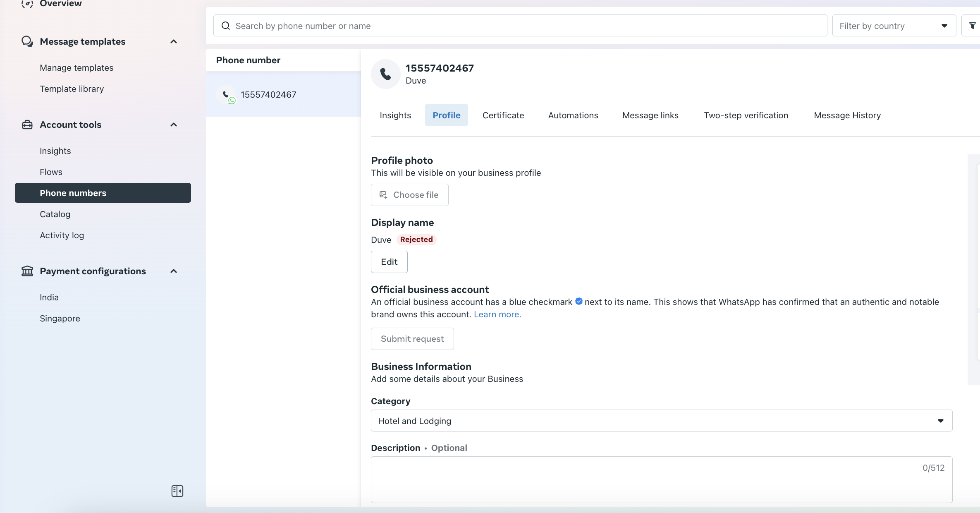Open the Message History tab

(x=847, y=115)
